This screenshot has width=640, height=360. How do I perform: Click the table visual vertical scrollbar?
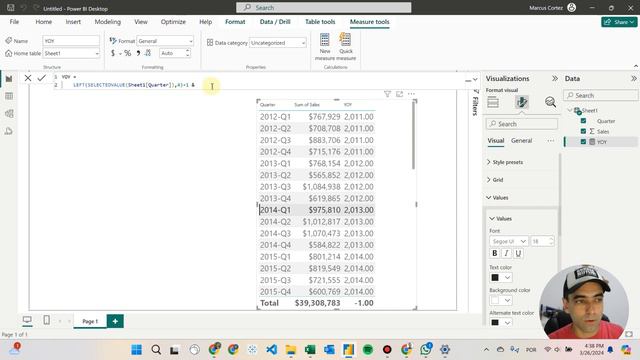pyautogui.click(x=413, y=135)
